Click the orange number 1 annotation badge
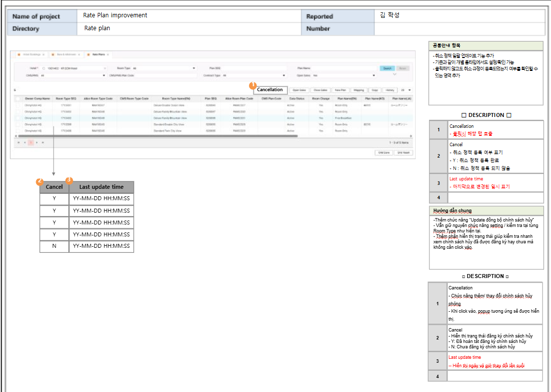Image resolution: width=551 pixels, height=392 pixels. (x=252, y=85)
